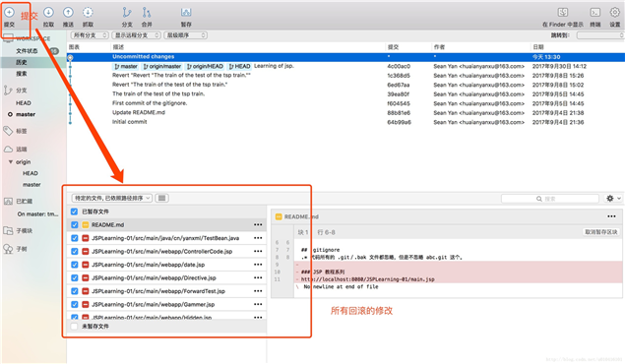Screen dimensions: 625x364
Task: Open ellipsis menu for Gammer.jsp row
Action: pos(258,304)
